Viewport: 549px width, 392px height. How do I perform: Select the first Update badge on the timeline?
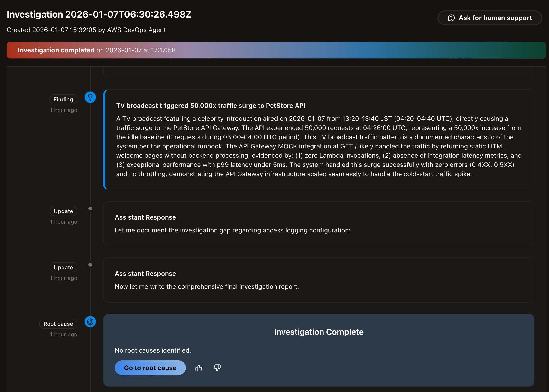(63, 211)
